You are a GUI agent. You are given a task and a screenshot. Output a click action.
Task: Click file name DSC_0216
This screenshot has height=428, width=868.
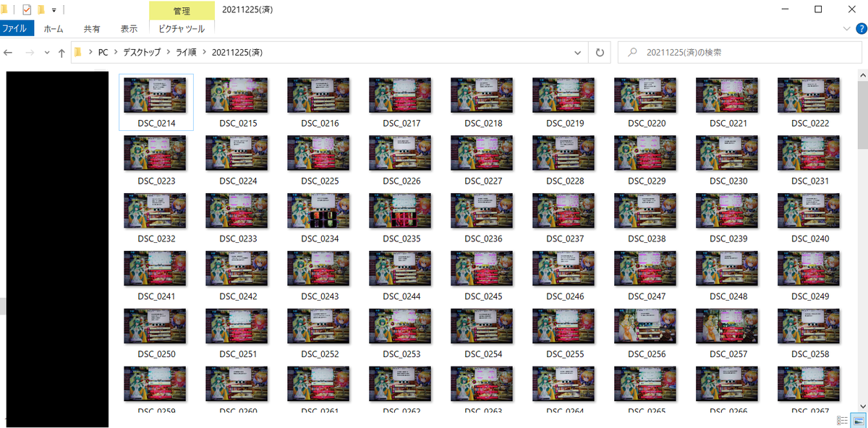click(x=320, y=124)
